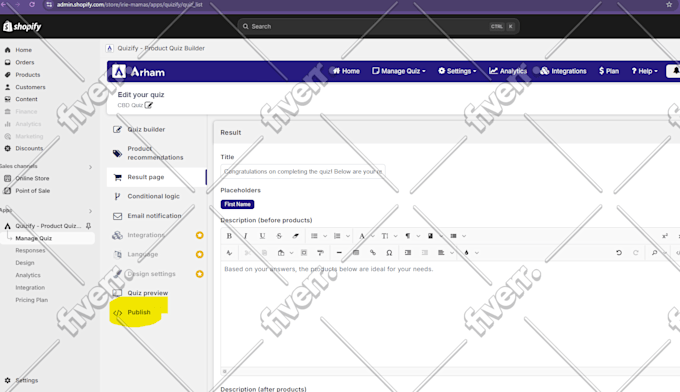The height and width of the screenshot is (392, 680).
Task: Open Orders in Shopify sidebar
Action: [x=25, y=62]
